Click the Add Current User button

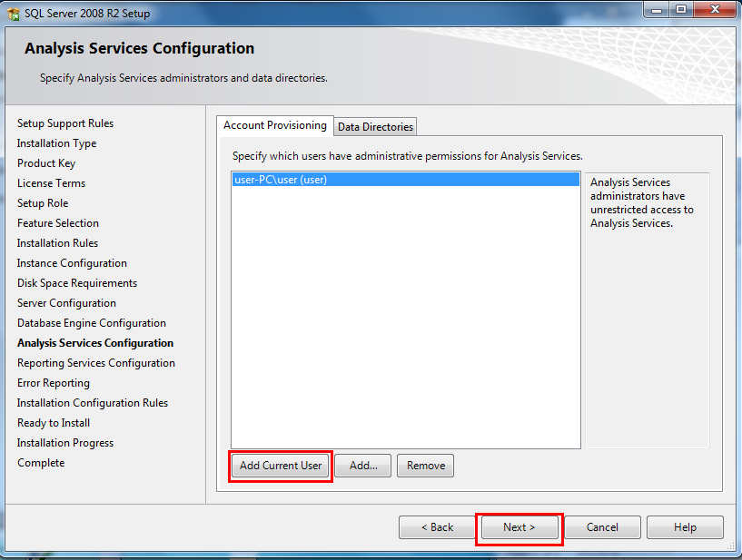[x=281, y=466]
